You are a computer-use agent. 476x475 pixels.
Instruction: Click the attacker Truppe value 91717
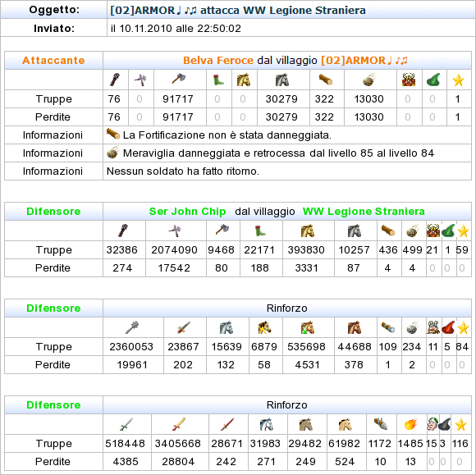tap(178, 99)
